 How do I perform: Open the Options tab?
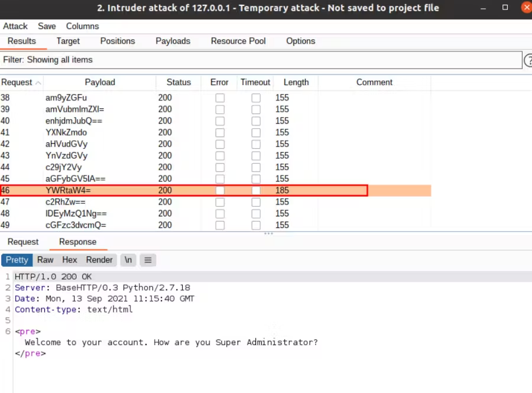pos(301,41)
